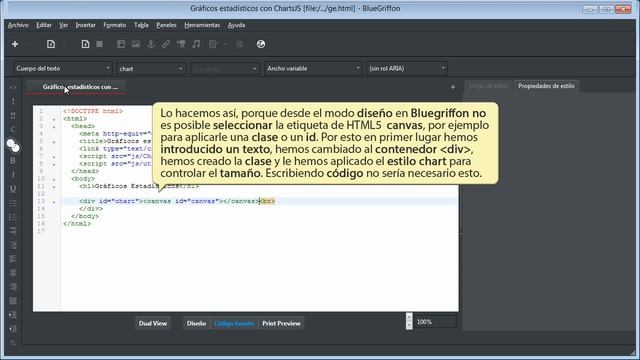Open the Ancho variable dropdown
This screenshot has height=360, width=640.
point(313,69)
